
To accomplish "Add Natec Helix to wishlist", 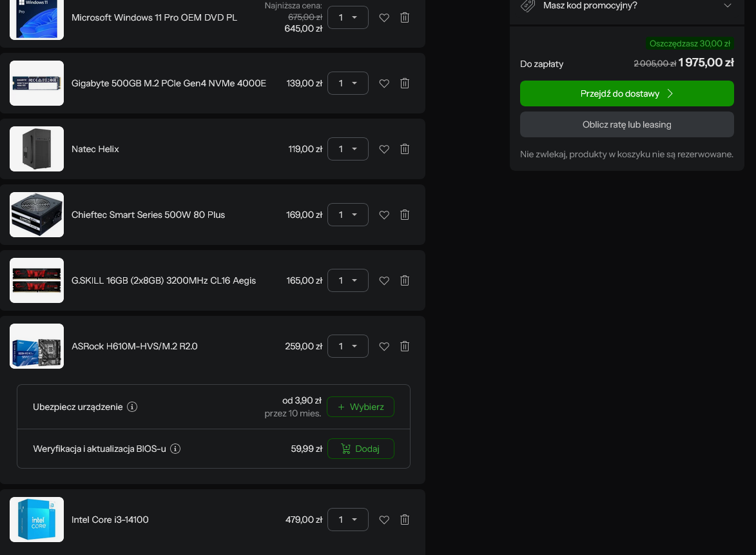I will [383, 149].
